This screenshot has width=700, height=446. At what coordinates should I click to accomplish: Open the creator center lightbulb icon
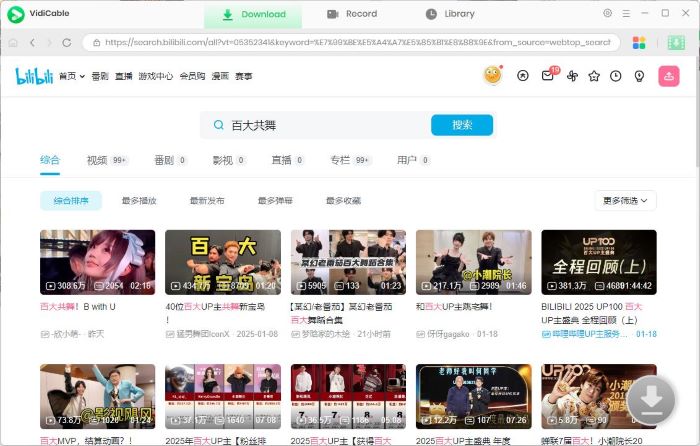click(x=639, y=76)
